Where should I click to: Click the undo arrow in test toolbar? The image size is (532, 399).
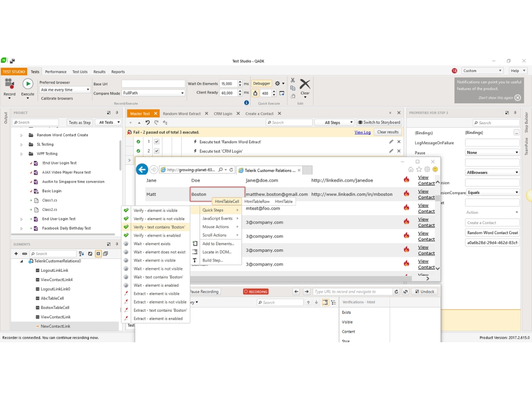click(x=148, y=122)
